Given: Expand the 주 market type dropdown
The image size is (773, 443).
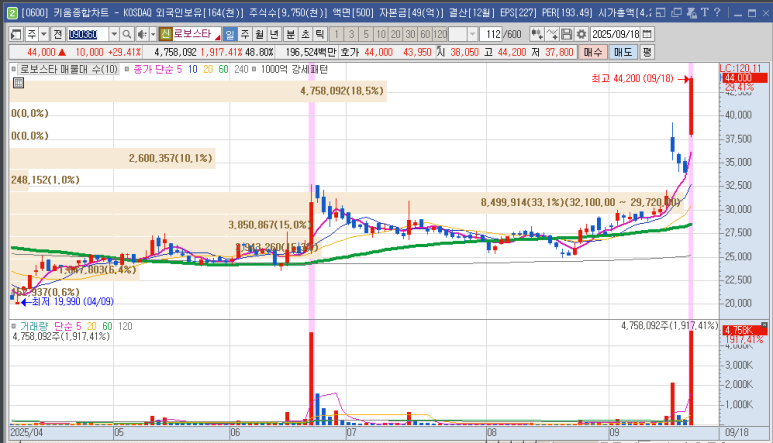Looking at the screenshot, I should click(x=42, y=34).
